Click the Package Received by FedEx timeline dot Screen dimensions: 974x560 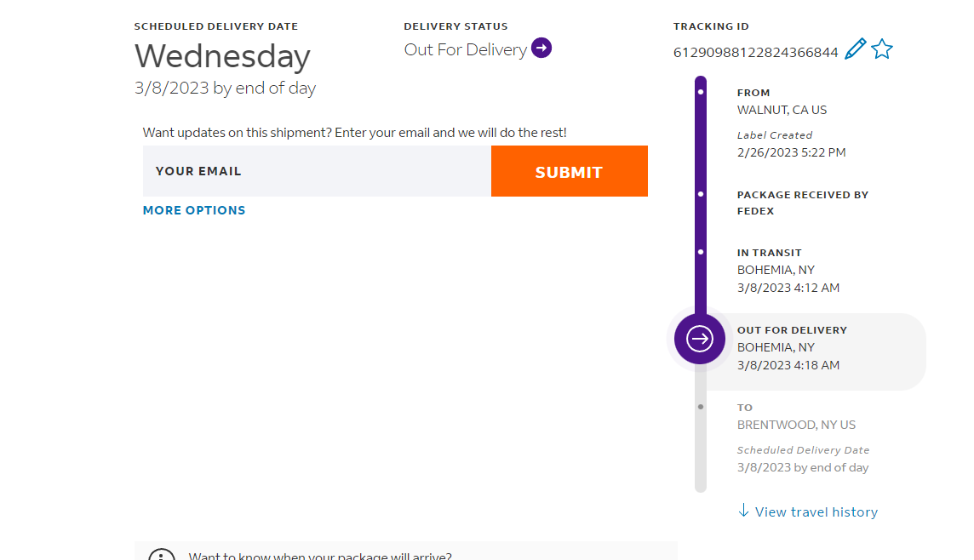tap(701, 194)
